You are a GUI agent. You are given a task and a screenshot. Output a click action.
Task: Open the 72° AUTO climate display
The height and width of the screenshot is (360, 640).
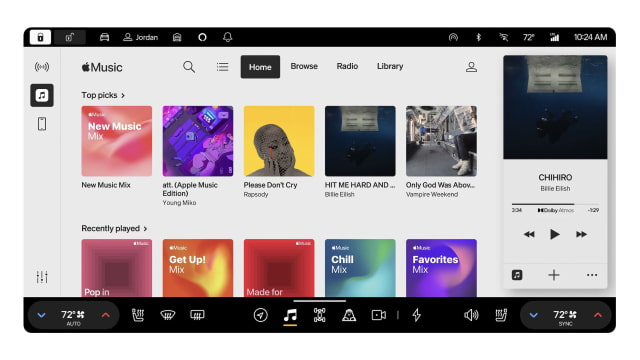pos(73,317)
